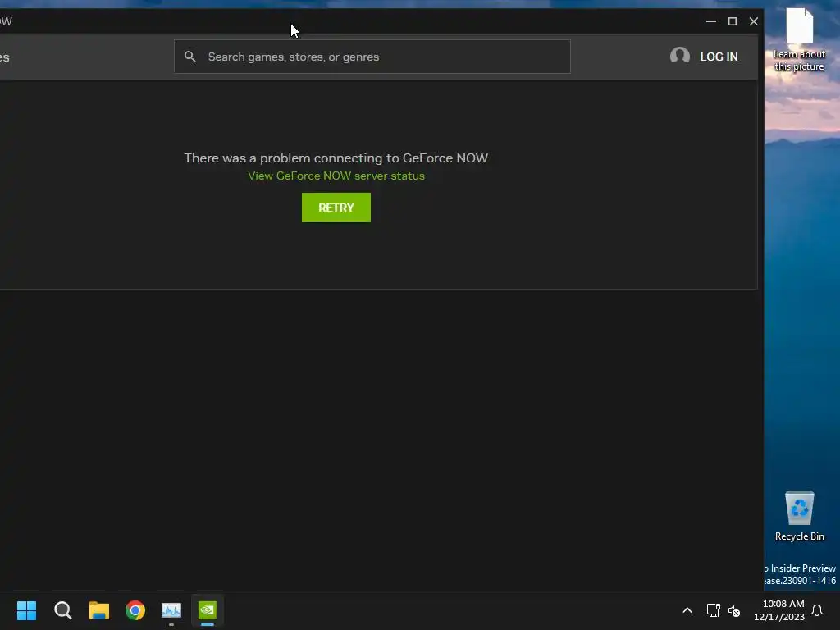Click the green RETRY button
This screenshot has width=840, height=630.
coord(336,208)
